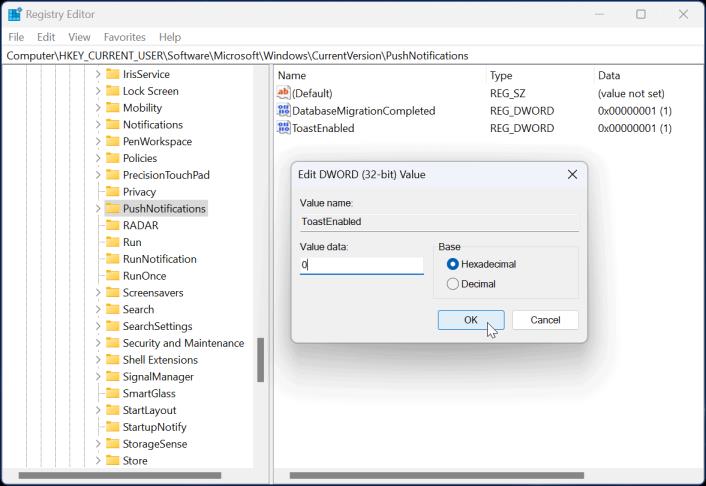The width and height of the screenshot is (706, 486).
Task: Click the Privacy folder icon
Action: pyautogui.click(x=113, y=192)
